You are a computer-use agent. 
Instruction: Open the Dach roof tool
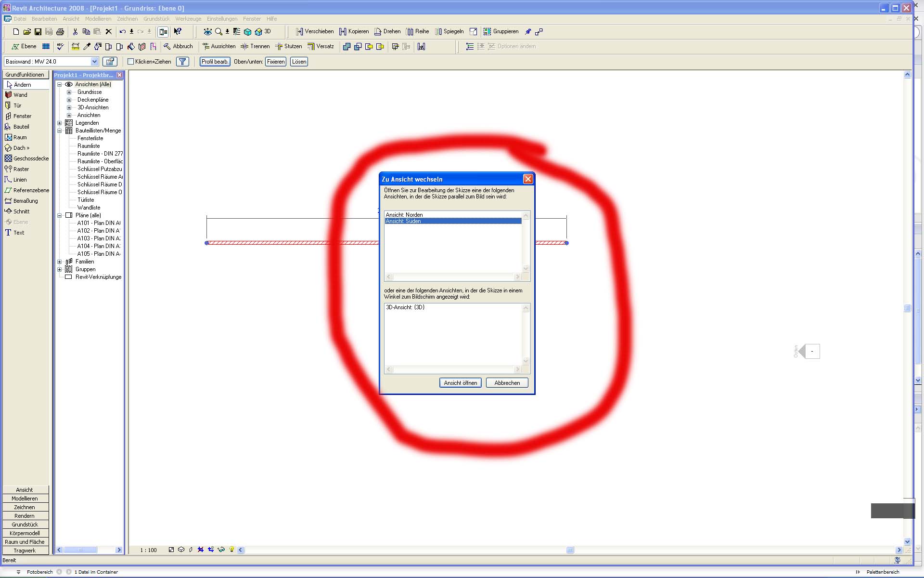point(17,148)
